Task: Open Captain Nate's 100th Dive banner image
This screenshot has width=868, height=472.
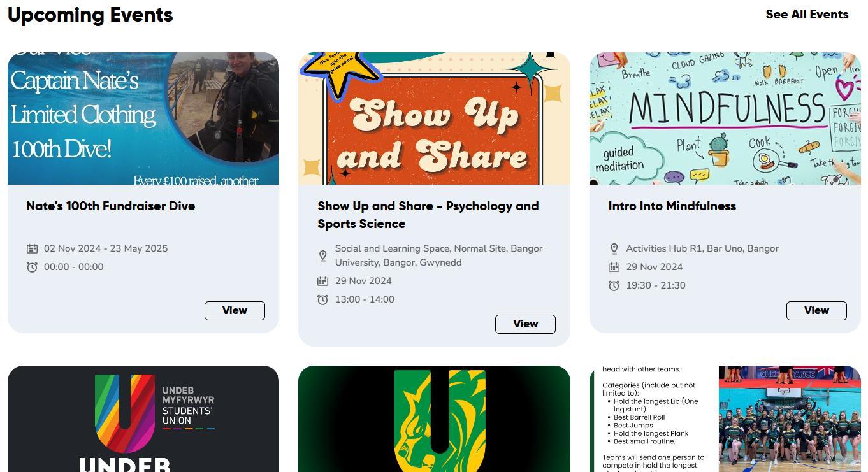Action: tap(143, 118)
